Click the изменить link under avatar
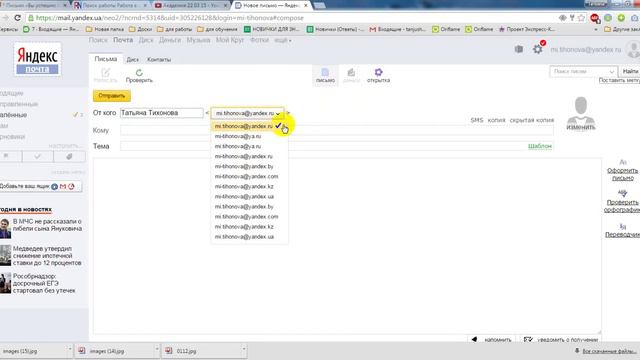This screenshot has height=360, width=640. 581,127
